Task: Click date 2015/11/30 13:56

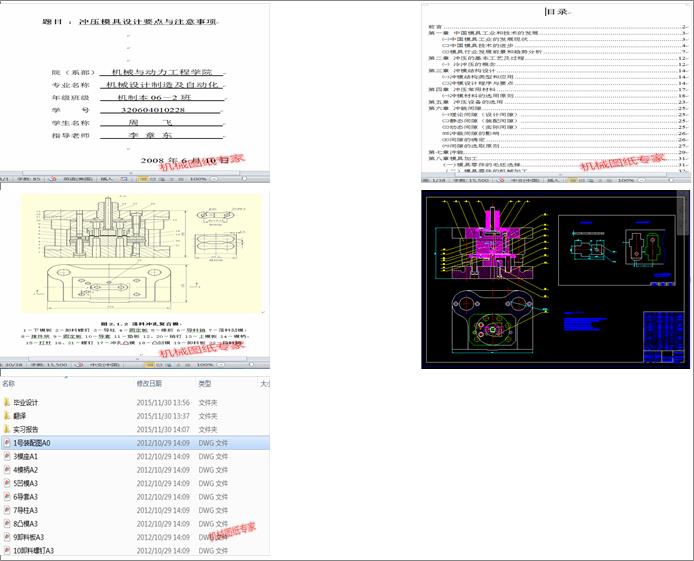Action: click(163, 403)
